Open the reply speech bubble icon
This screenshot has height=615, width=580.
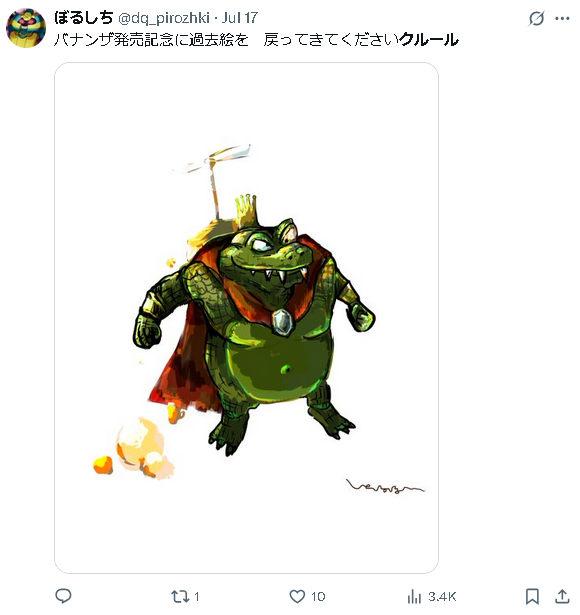pos(63,596)
